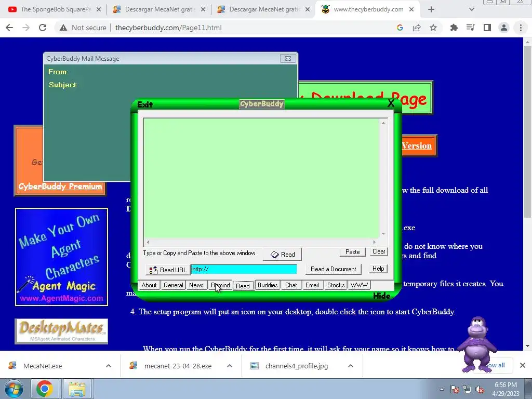532x399 pixels.
Task: Open the Remind tab
Action: pos(220,285)
